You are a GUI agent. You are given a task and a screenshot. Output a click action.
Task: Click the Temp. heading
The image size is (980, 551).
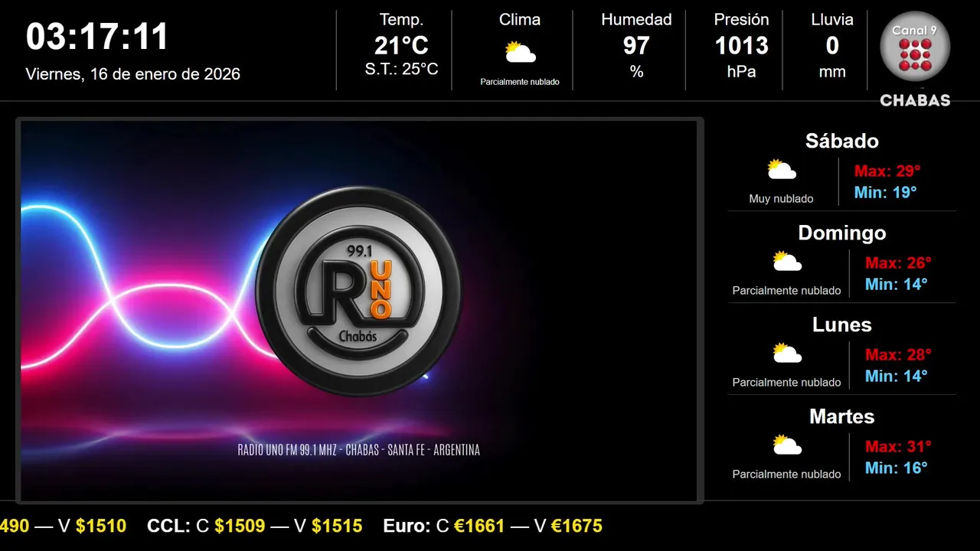pos(401,20)
